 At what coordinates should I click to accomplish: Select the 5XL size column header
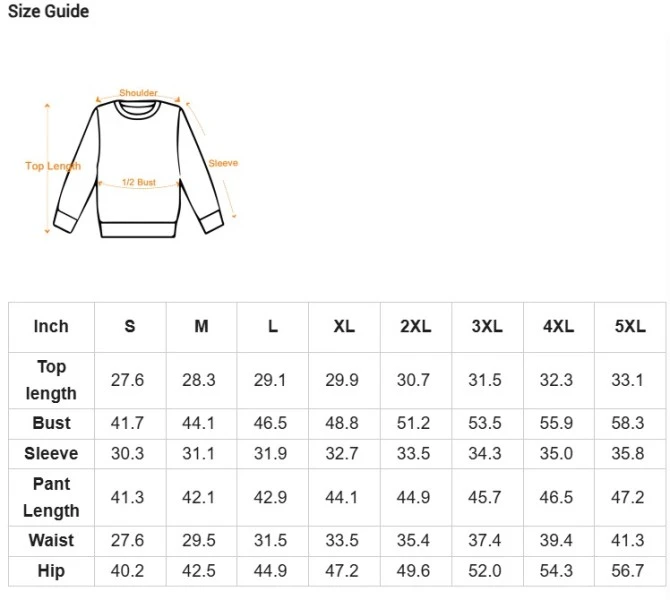click(x=630, y=326)
